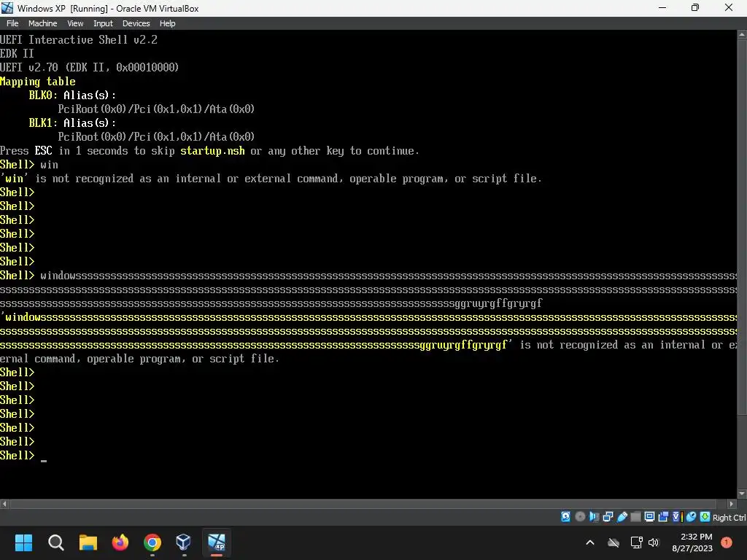
Task: Click the recording status indicator icon
Action: tap(663, 517)
